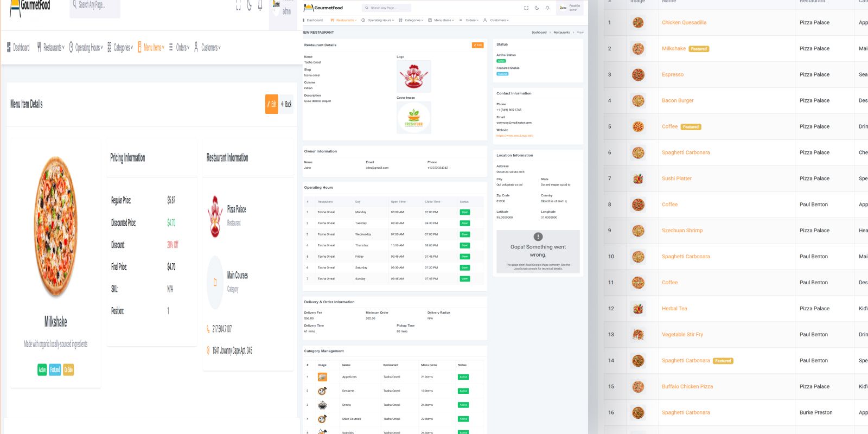The image size is (868, 434).
Task: Open the FreshFood cover image
Action: pyautogui.click(x=414, y=117)
